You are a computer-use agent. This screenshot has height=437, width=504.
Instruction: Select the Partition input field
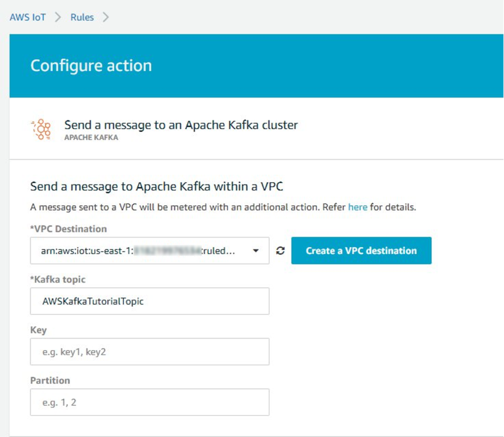point(150,402)
